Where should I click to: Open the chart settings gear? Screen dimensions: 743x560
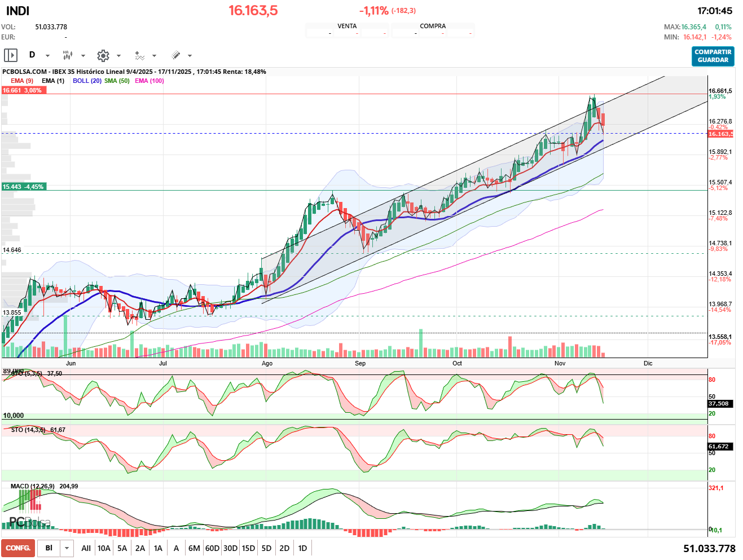pos(103,55)
